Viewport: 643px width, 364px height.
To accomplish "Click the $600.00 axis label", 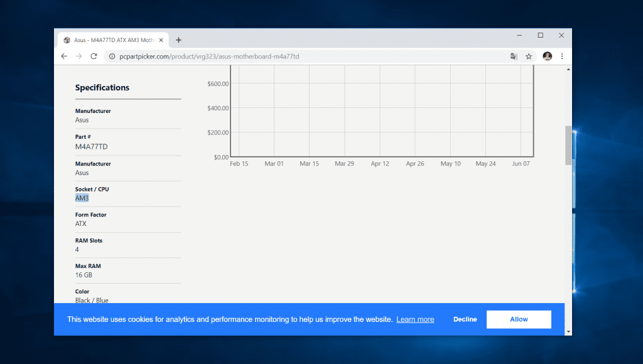I will point(218,83).
